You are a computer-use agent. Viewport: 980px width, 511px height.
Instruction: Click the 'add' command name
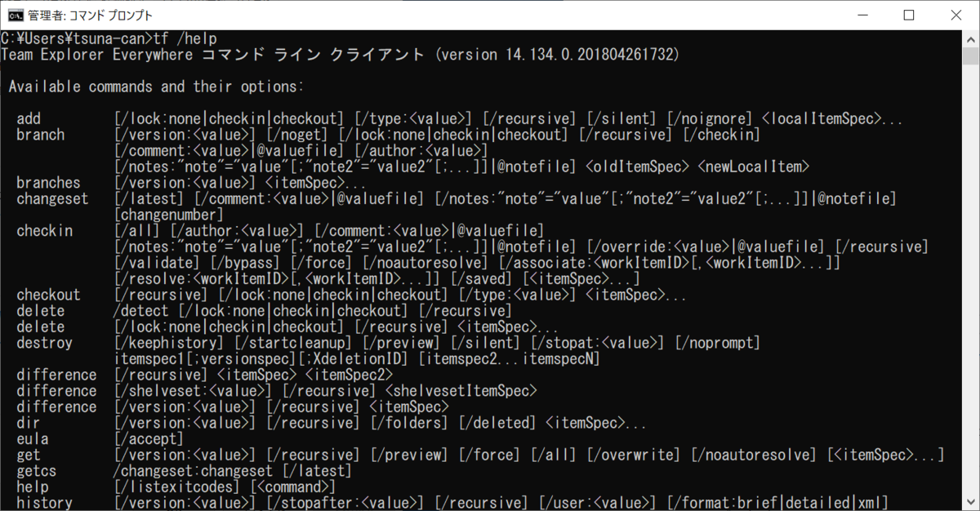29,119
